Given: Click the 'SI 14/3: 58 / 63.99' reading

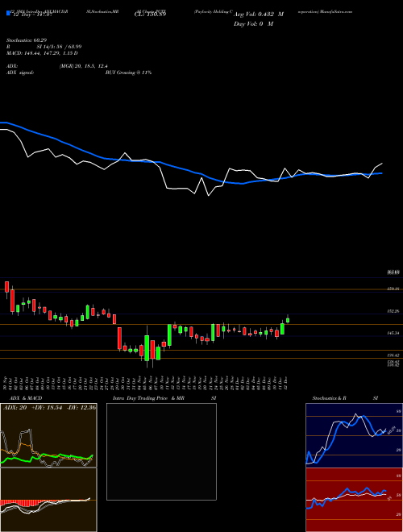Looking at the screenshot, I should 60,47.
